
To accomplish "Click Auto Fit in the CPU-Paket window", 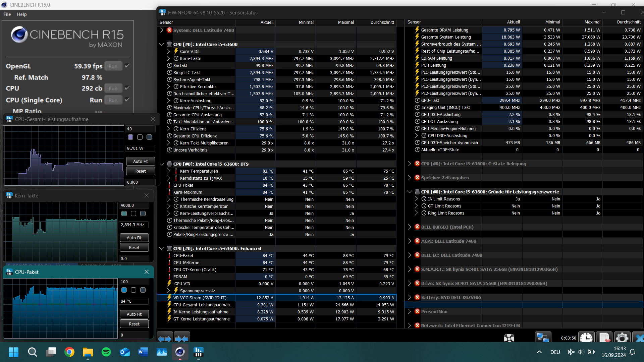I will coord(134,314).
